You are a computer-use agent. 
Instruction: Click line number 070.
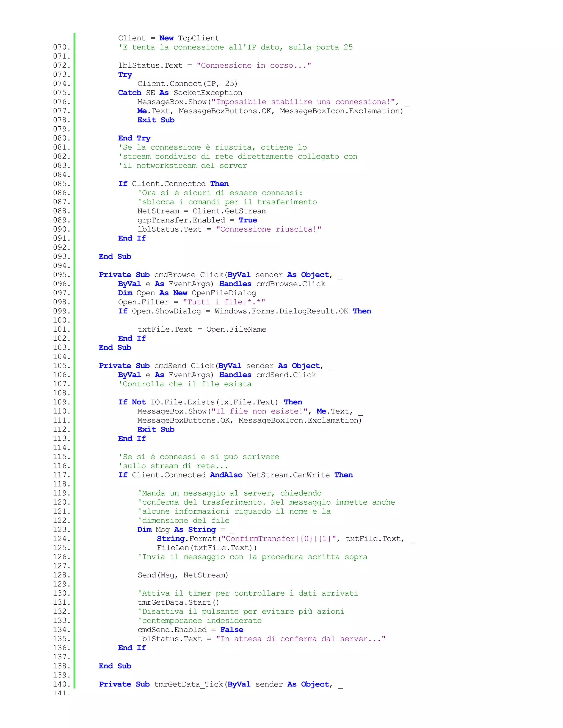(x=62, y=47)
